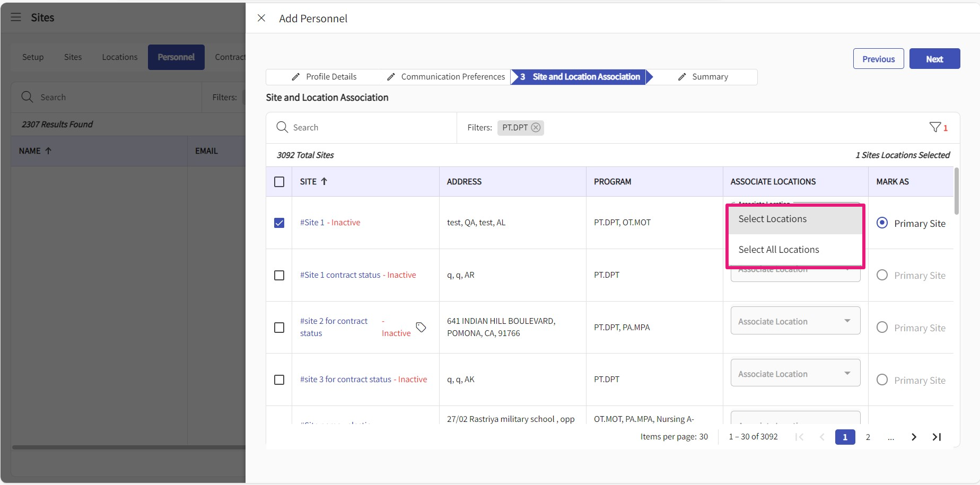Open the filter funnel options

point(935,127)
